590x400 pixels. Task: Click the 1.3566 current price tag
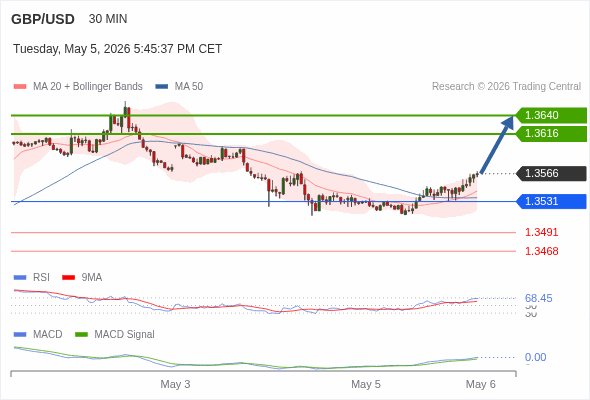click(x=551, y=173)
